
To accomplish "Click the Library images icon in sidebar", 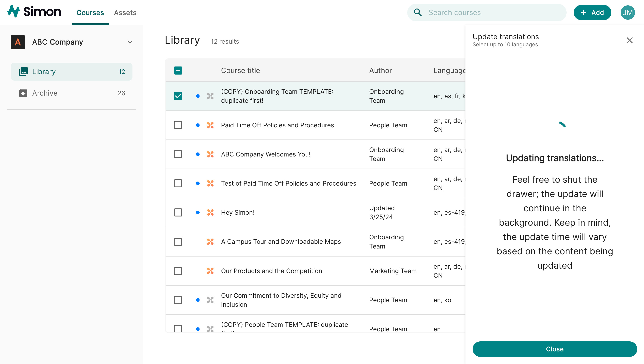I will [x=23, y=72].
